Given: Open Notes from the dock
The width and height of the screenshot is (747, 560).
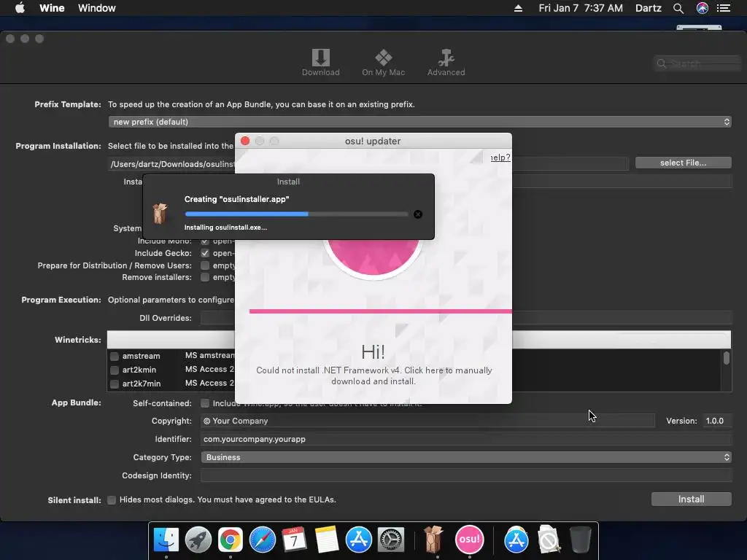Looking at the screenshot, I should point(327,540).
